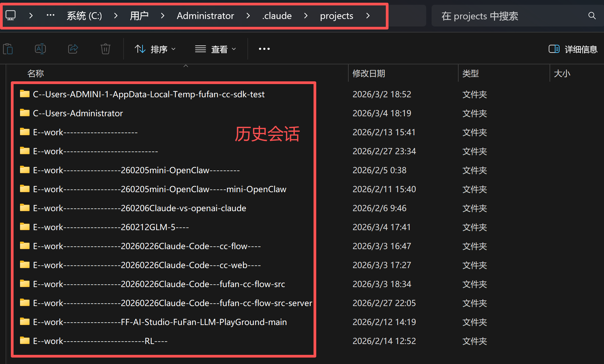The image size is (604, 364).
Task: Click the Paste toolbar icon
Action: coord(8,49)
